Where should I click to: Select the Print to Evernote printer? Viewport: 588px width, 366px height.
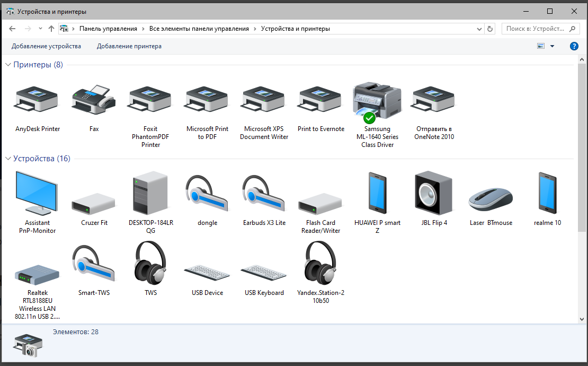(x=320, y=100)
